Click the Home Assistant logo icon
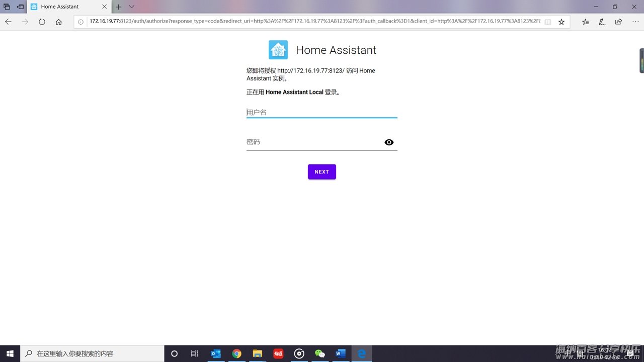 (278, 50)
